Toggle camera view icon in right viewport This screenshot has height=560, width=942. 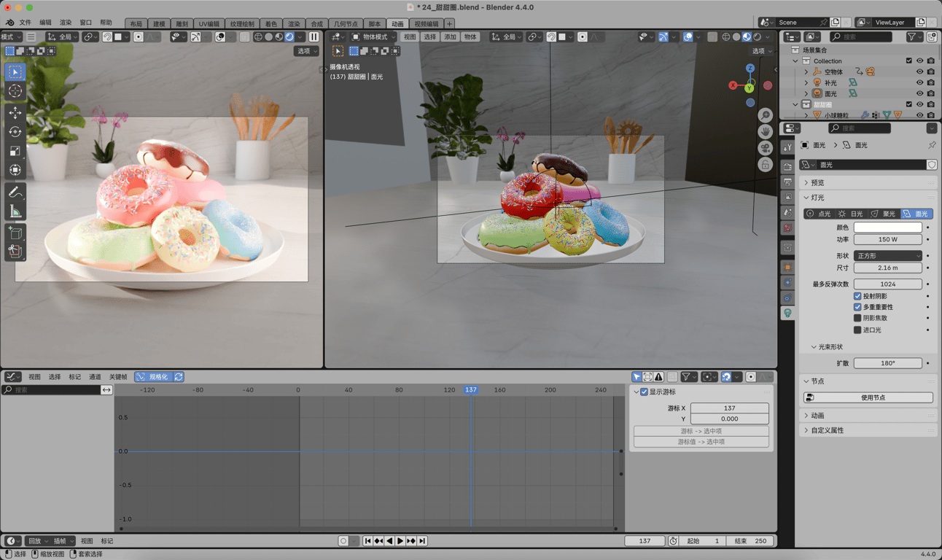pos(765,149)
